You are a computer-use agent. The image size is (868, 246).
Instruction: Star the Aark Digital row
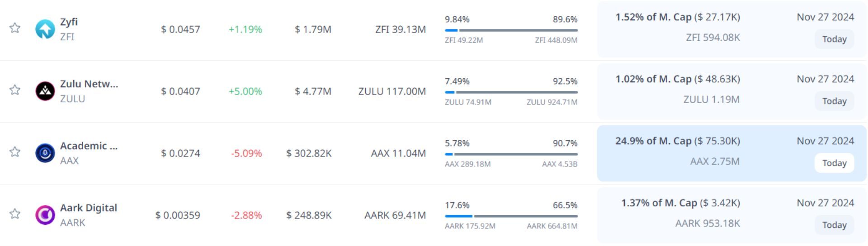click(15, 214)
